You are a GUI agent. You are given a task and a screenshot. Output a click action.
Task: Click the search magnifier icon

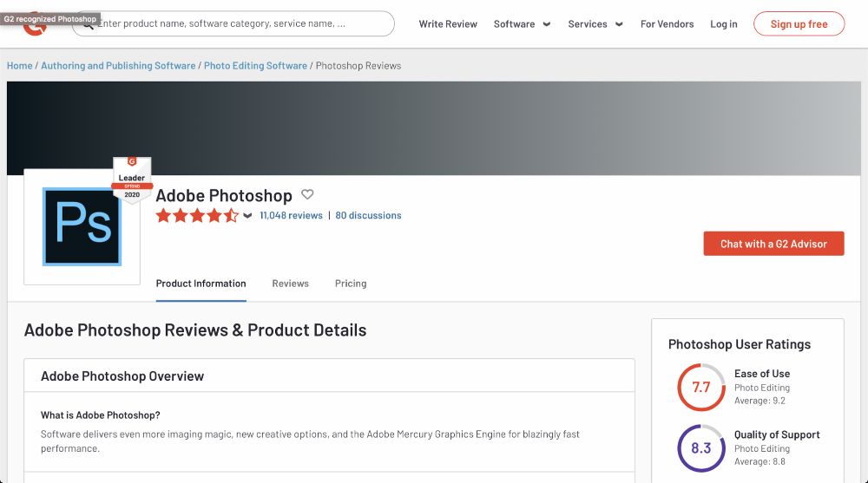88,25
